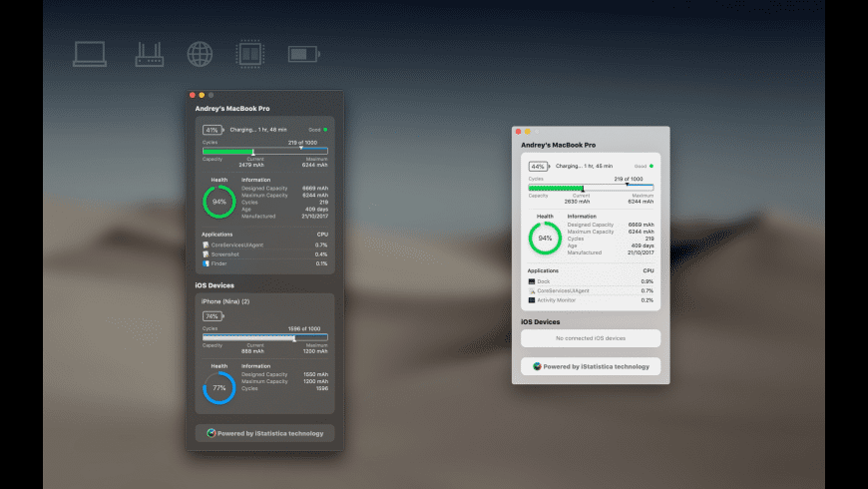Click 'Applications' header in dark window
Viewport: 868px width, 489px height.
click(217, 235)
